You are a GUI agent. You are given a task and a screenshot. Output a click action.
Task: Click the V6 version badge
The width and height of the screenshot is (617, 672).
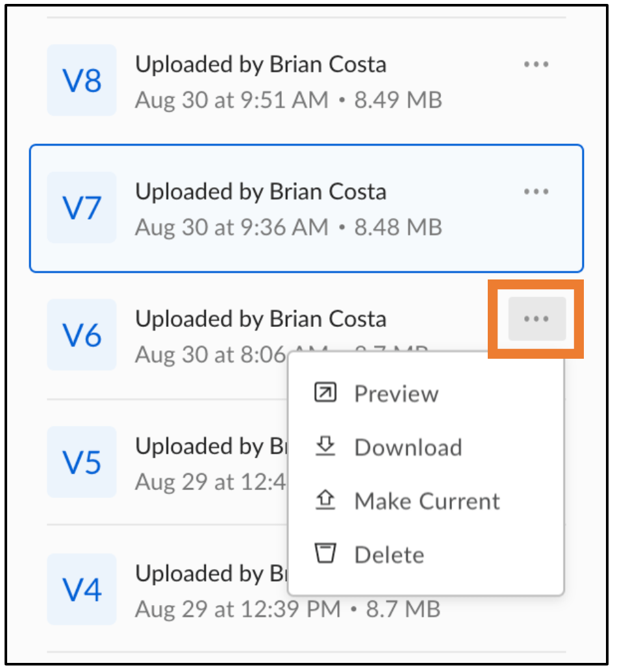(x=81, y=334)
